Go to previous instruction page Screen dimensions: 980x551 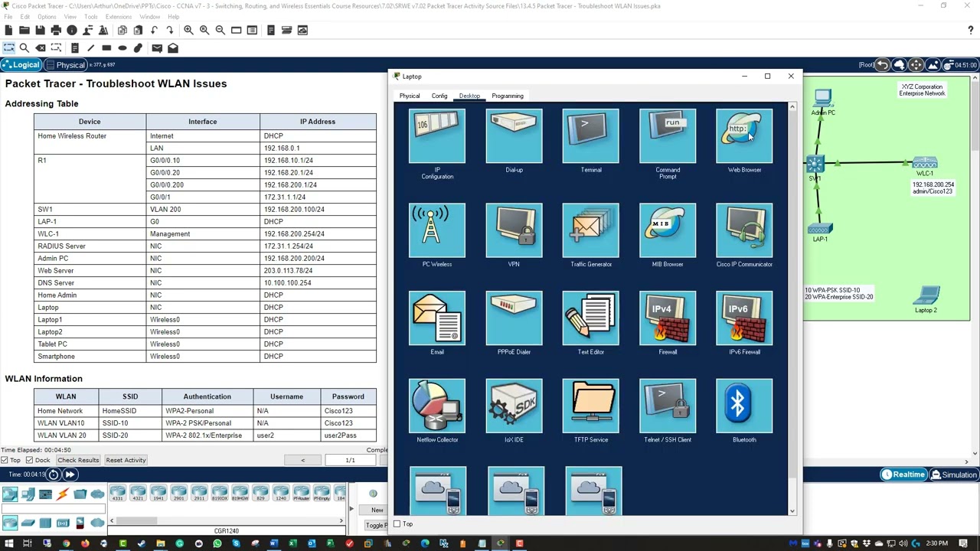[302, 460]
